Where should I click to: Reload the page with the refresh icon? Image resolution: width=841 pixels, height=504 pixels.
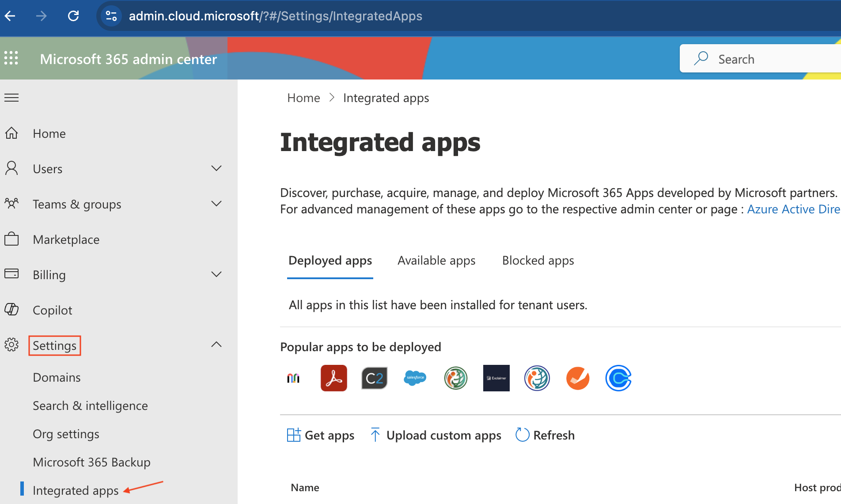pos(73,16)
